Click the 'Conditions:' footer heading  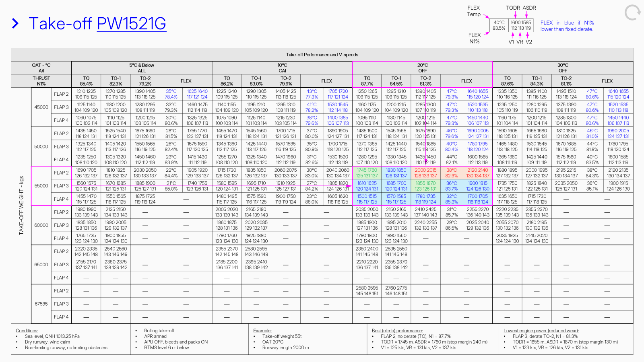click(27, 331)
